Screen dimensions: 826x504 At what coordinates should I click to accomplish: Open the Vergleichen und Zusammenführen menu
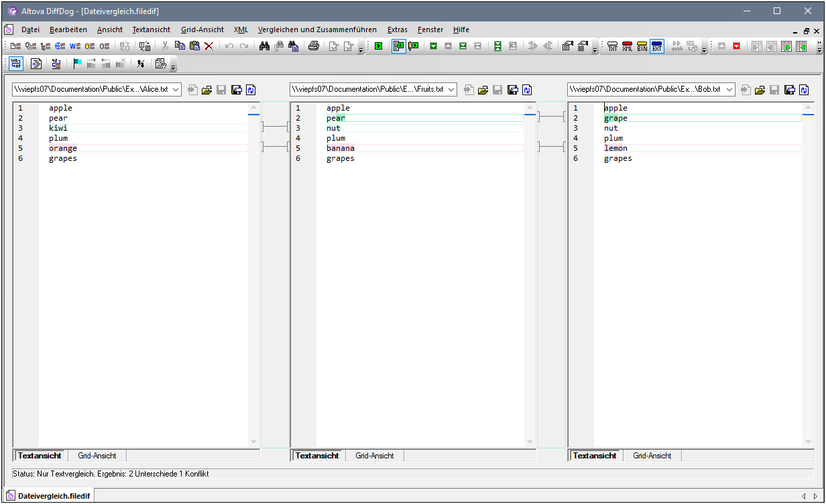coord(317,29)
